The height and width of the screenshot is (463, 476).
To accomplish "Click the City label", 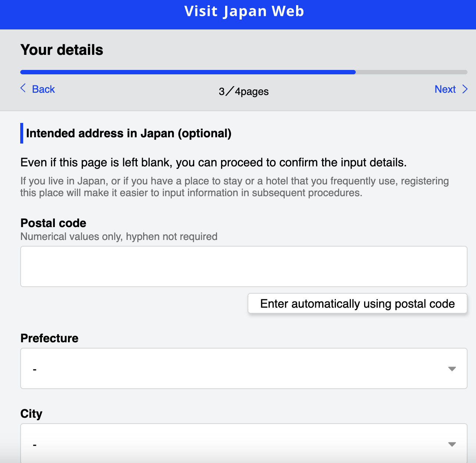I will pyautogui.click(x=31, y=414).
